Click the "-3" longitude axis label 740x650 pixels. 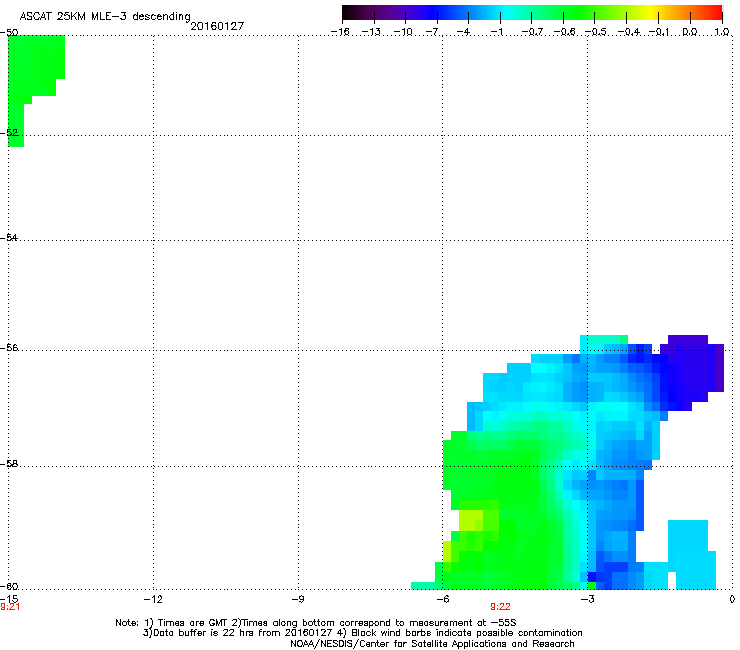point(587,599)
